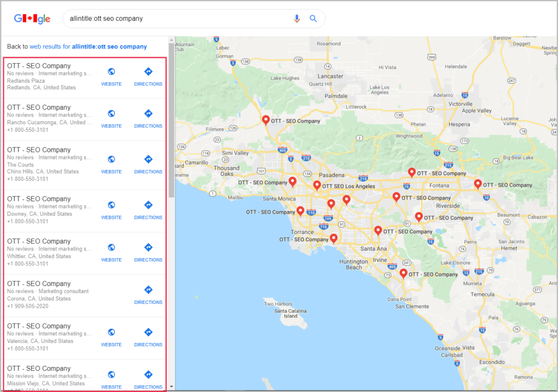
Task: Get Directions to Chino Hills listing
Action: (x=148, y=164)
